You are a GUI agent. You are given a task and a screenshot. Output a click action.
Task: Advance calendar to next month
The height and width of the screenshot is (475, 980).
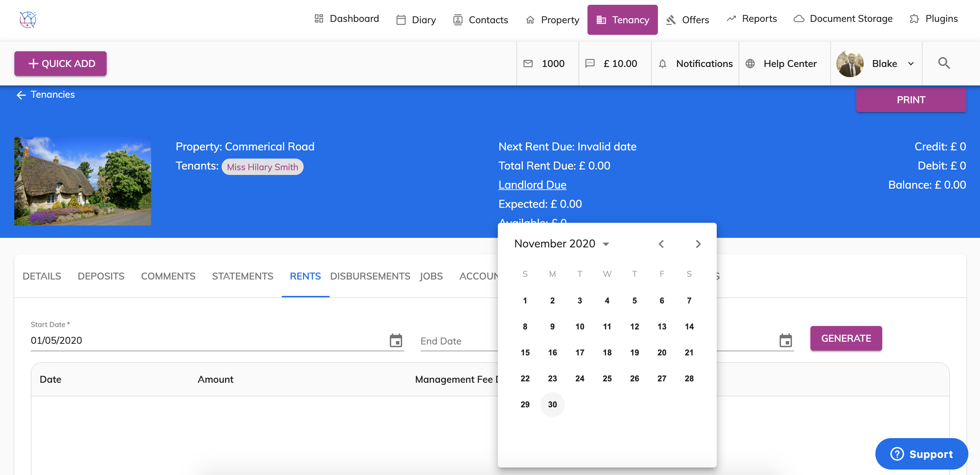pyautogui.click(x=698, y=244)
